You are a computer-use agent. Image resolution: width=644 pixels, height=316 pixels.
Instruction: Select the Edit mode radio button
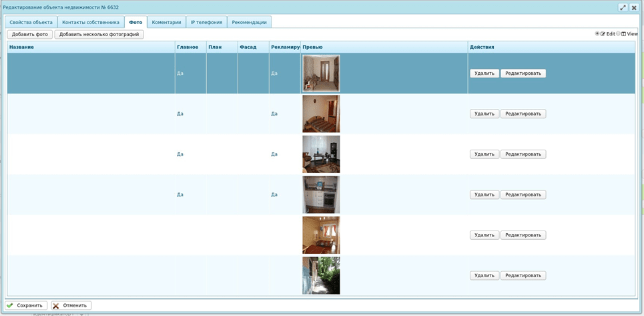point(597,33)
